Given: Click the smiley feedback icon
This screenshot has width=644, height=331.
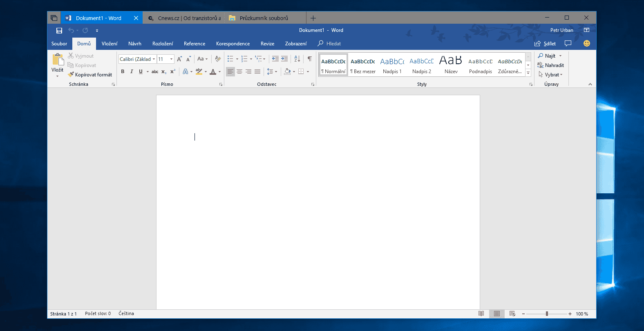Looking at the screenshot, I should [587, 43].
